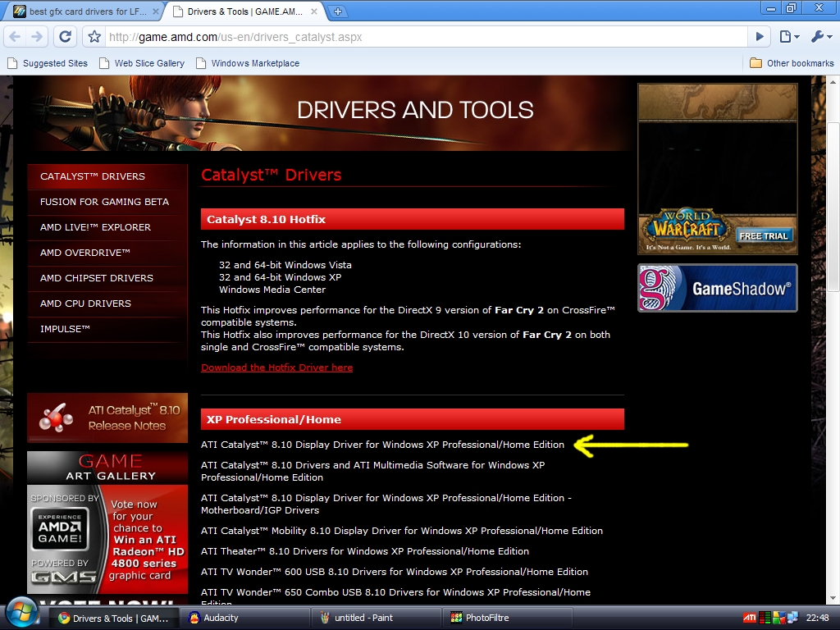Viewport: 840px width, 630px height.
Task: Open ATI TV Wonder 650 Combo USB link
Action: coord(396,596)
